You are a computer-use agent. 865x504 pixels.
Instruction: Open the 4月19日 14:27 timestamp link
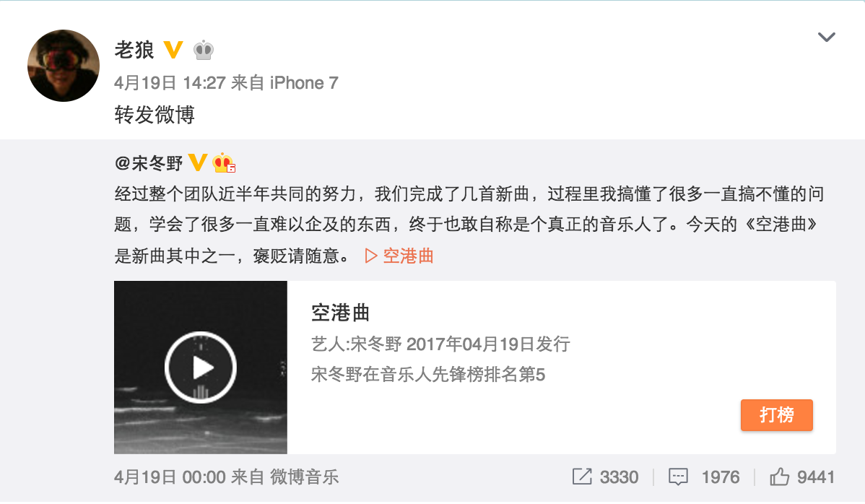170,83
